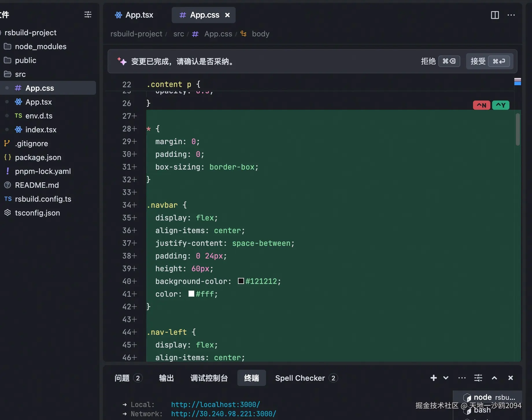532x420 pixels.
Task: Click the split editor layout icon
Action: (495, 15)
